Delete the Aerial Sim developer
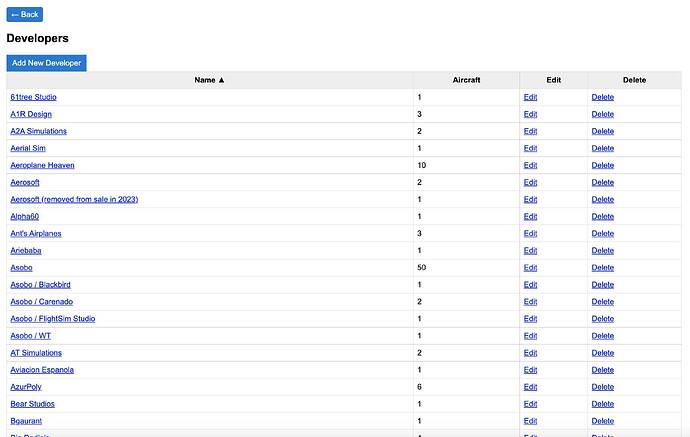 [603, 148]
